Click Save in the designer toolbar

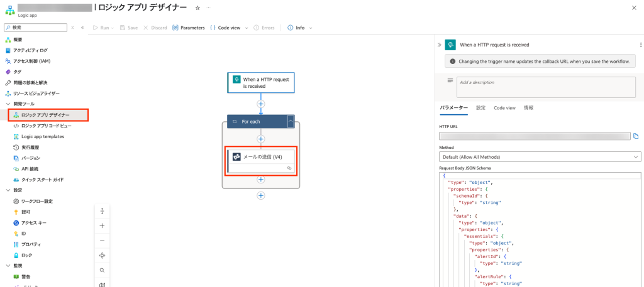click(129, 28)
